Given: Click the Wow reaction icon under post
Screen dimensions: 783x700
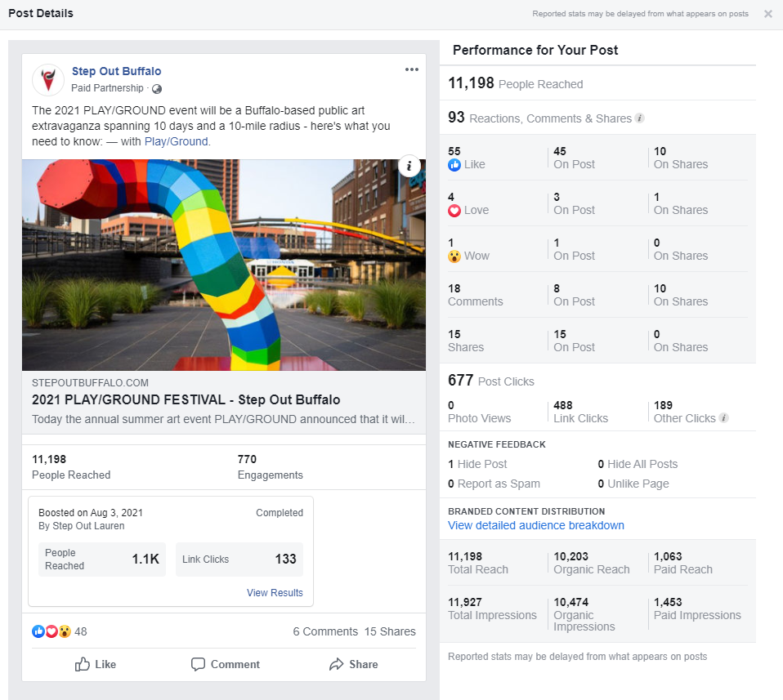Looking at the screenshot, I should 65,631.
